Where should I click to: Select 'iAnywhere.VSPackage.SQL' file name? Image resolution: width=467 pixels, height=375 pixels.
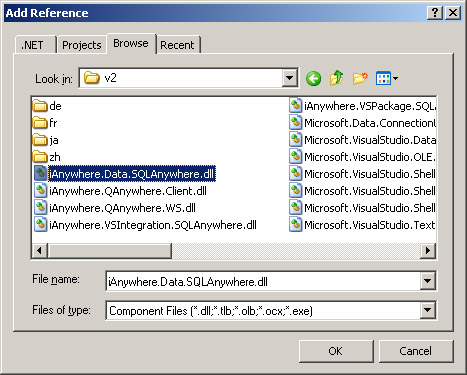[x=370, y=106]
